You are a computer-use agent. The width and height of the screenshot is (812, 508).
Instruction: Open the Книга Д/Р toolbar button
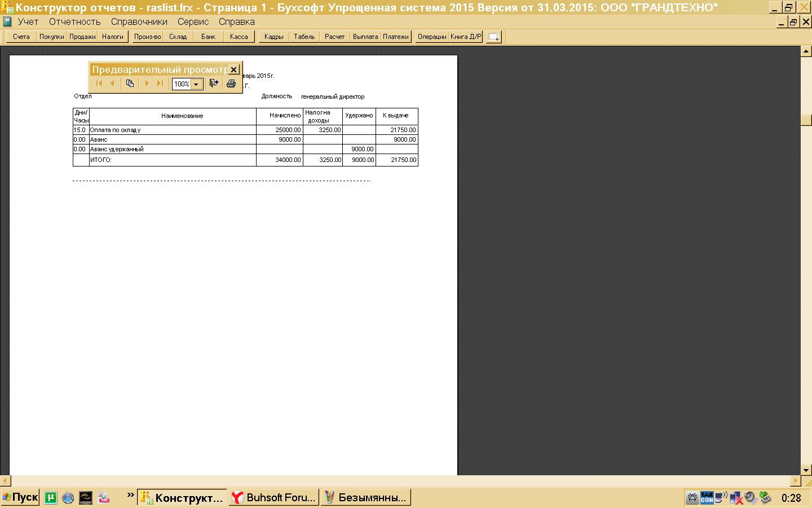[x=466, y=37]
